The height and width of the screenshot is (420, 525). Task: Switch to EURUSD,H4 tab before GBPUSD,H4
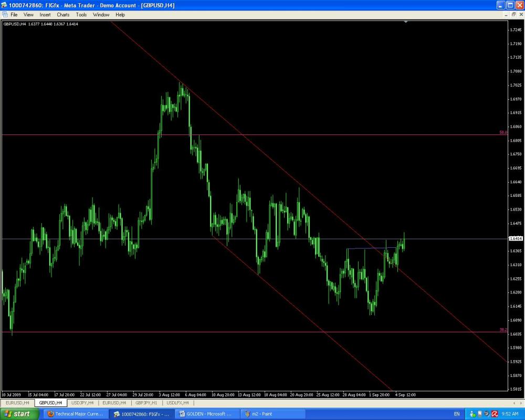point(17,403)
